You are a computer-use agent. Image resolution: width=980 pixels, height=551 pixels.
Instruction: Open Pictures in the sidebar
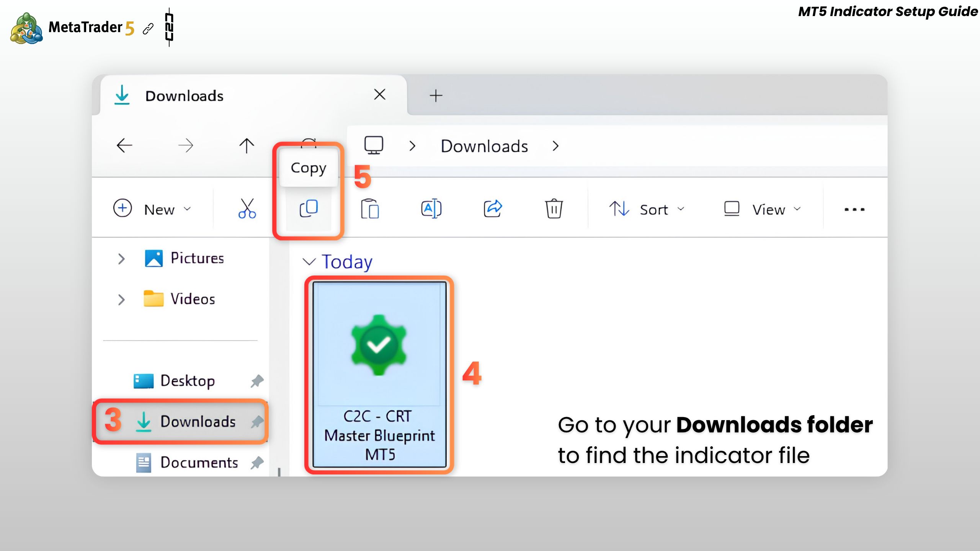[x=184, y=258]
